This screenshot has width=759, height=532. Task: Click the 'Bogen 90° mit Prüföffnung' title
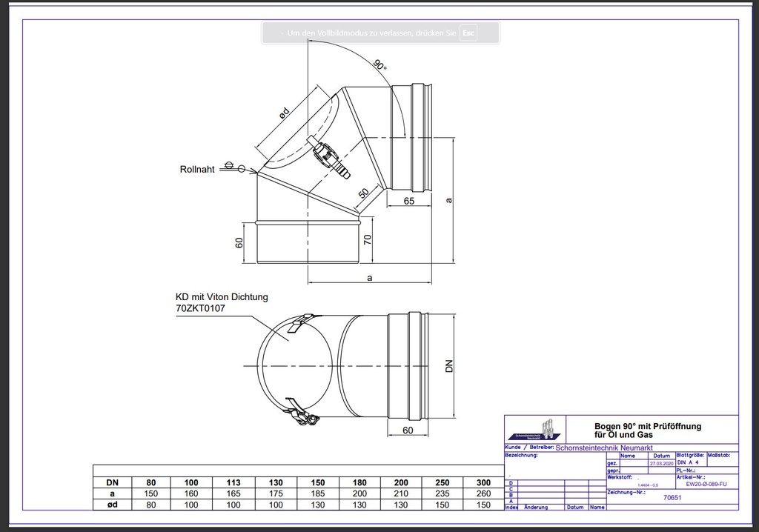point(648,427)
